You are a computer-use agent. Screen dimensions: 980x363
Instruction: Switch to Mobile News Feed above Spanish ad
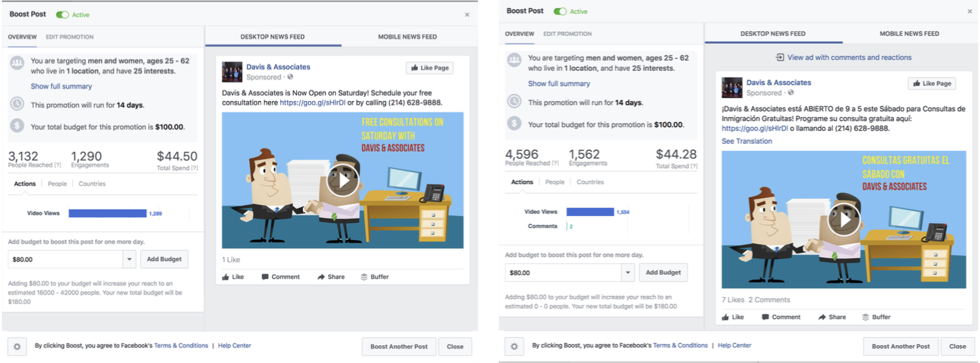[x=909, y=34]
